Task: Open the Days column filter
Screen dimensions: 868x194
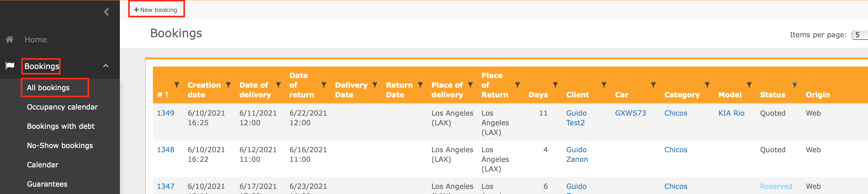Action: tap(555, 85)
